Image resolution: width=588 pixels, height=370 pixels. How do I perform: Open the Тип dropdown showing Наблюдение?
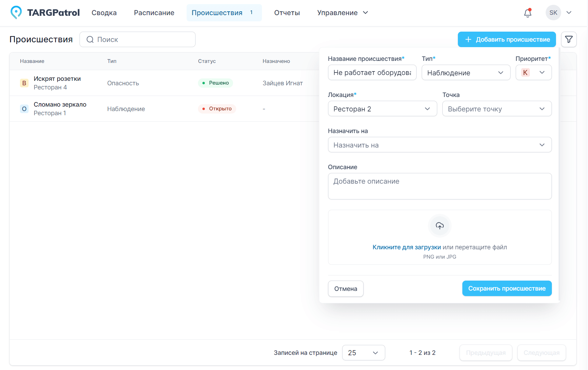pyautogui.click(x=465, y=73)
